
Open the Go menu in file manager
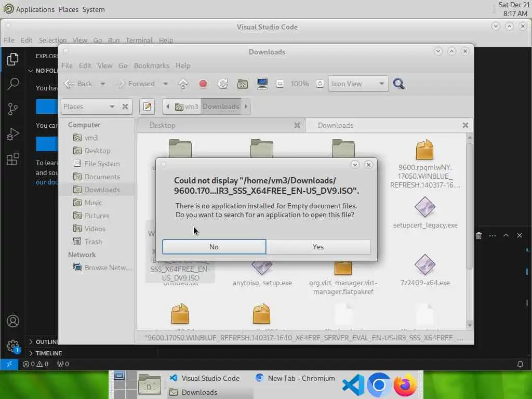(123, 65)
